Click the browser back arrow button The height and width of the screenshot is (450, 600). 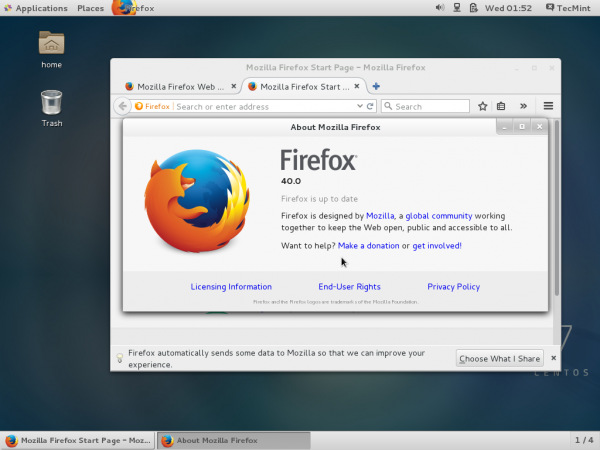[x=122, y=106]
